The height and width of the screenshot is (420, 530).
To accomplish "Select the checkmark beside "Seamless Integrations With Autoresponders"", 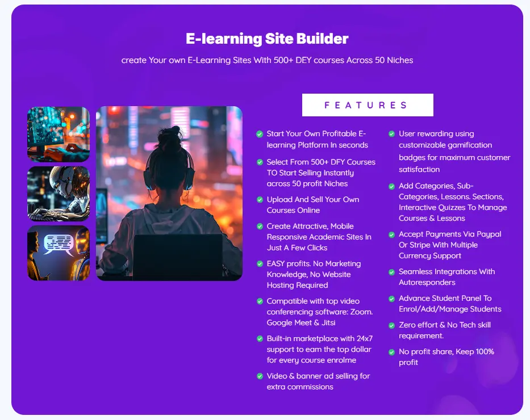I will click(x=392, y=272).
